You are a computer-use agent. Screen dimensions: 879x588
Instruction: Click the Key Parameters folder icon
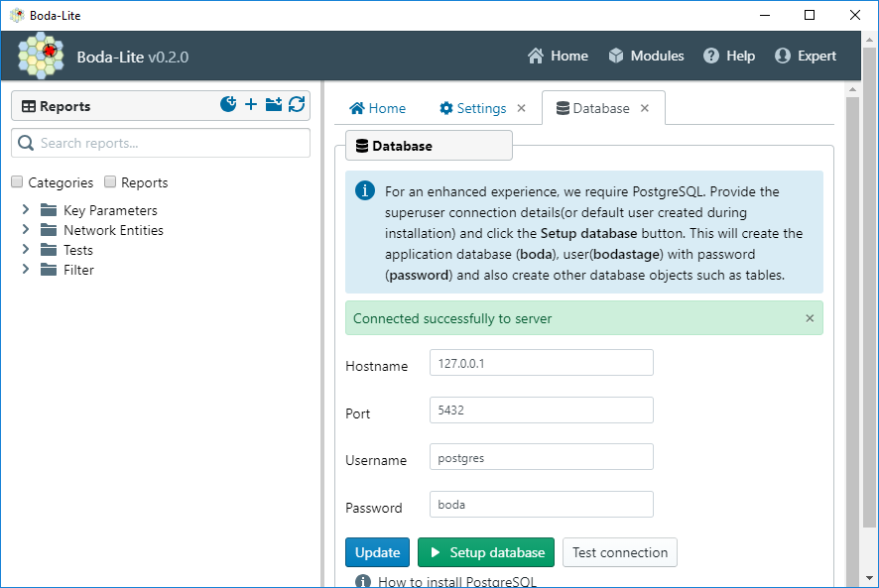(49, 210)
